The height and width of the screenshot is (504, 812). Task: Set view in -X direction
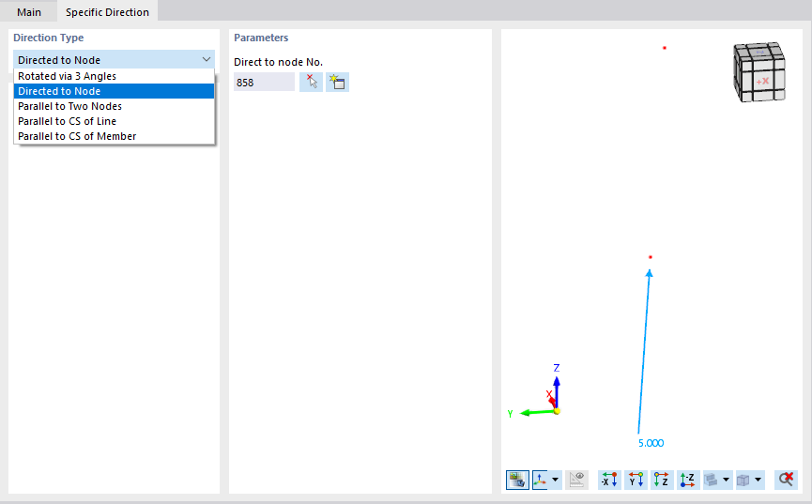(609, 480)
